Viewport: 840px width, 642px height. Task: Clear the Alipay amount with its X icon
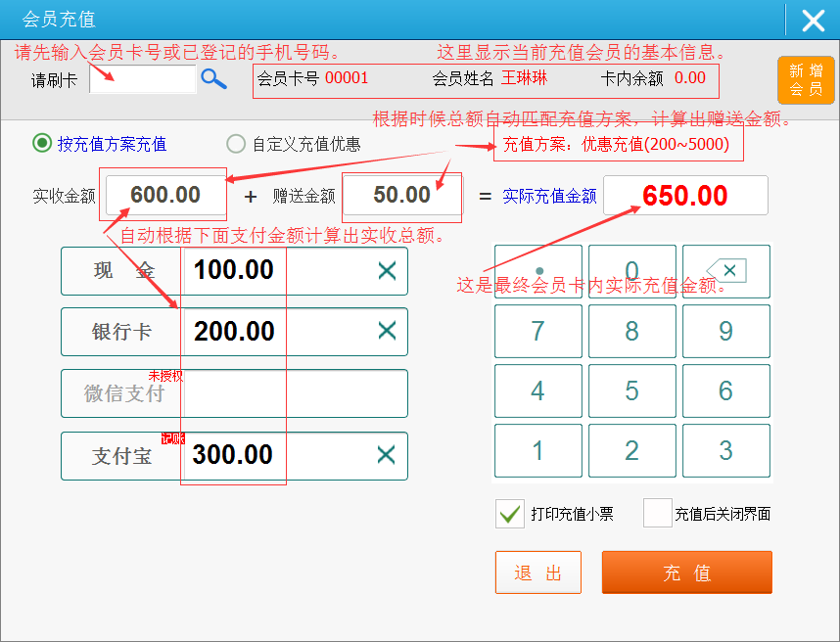[387, 455]
